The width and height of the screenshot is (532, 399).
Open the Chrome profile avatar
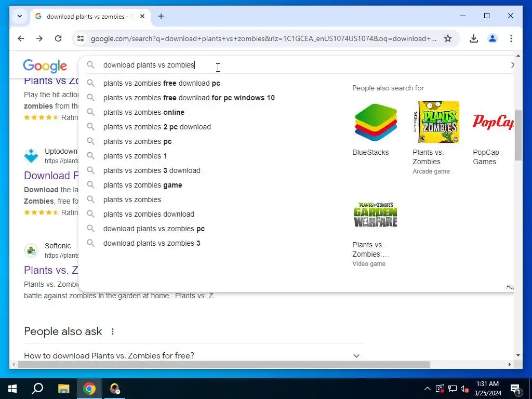tap(493, 38)
